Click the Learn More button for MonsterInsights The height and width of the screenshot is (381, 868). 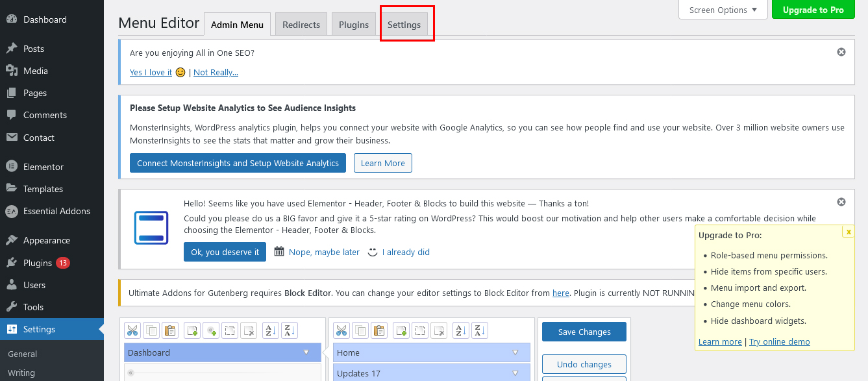(383, 163)
